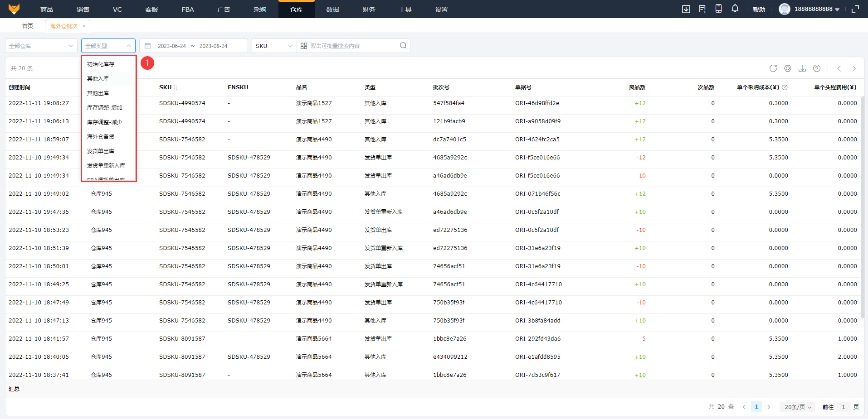The height and width of the screenshot is (419, 868).
Task: Open the FBA top menu
Action: click(187, 10)
